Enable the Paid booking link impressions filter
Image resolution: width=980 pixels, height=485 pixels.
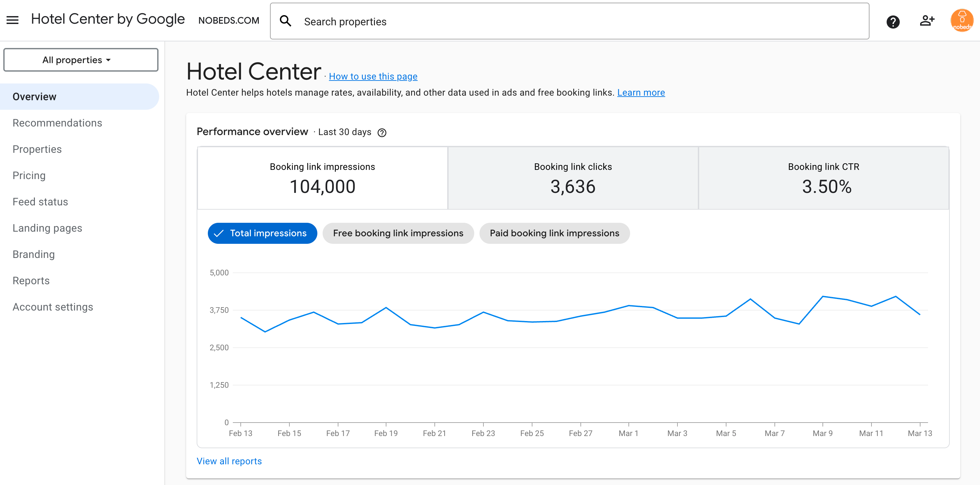[554, 233]
